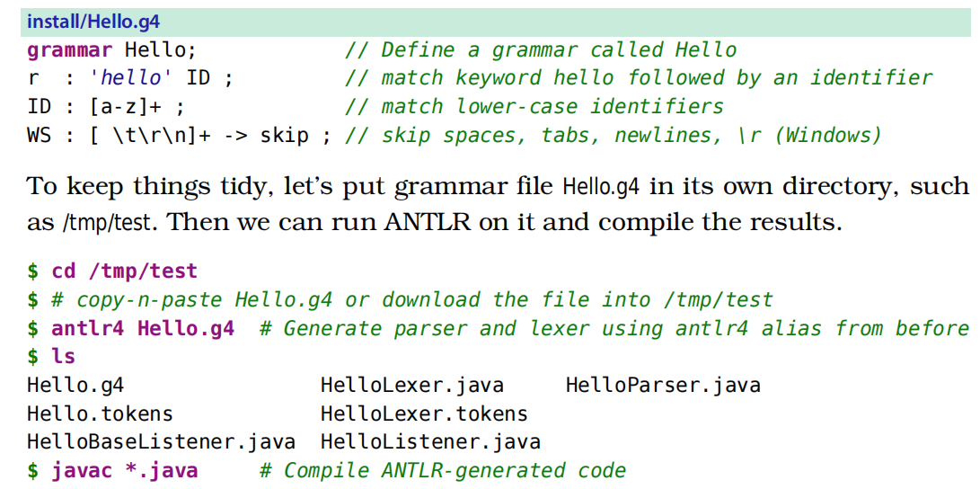
Task: Click the rule "r : 'hello' ID ;"
Action: click(130, 78)
